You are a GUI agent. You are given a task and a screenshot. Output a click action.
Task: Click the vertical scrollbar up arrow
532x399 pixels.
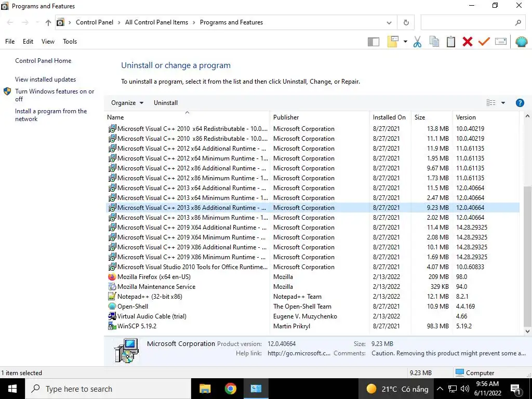(x=527, y=116)
